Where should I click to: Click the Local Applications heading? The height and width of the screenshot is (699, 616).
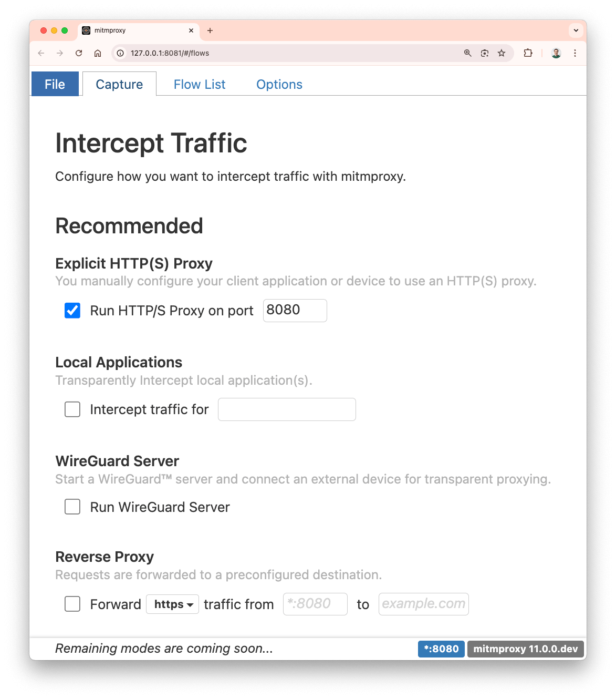(x=119, y=362)
